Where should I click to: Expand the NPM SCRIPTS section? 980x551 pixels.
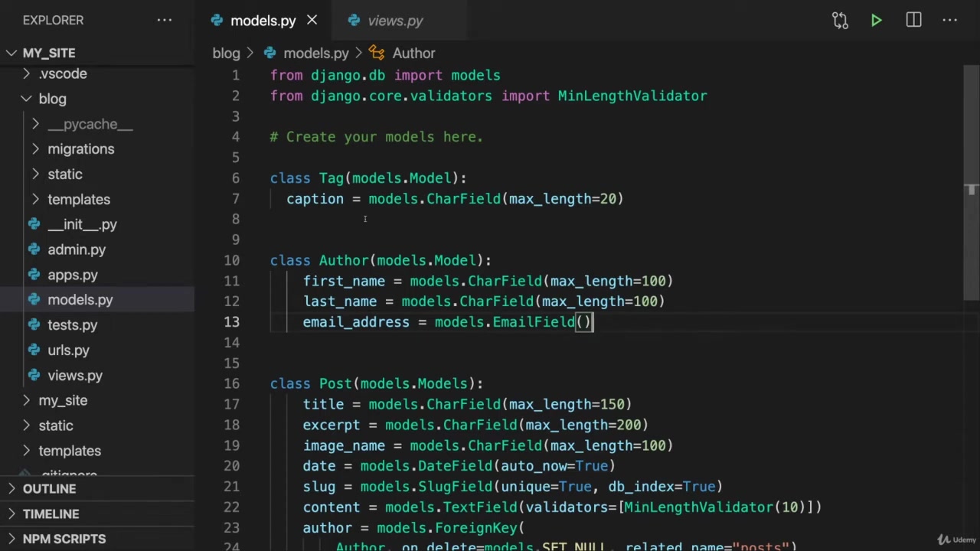tap(64, 539)
